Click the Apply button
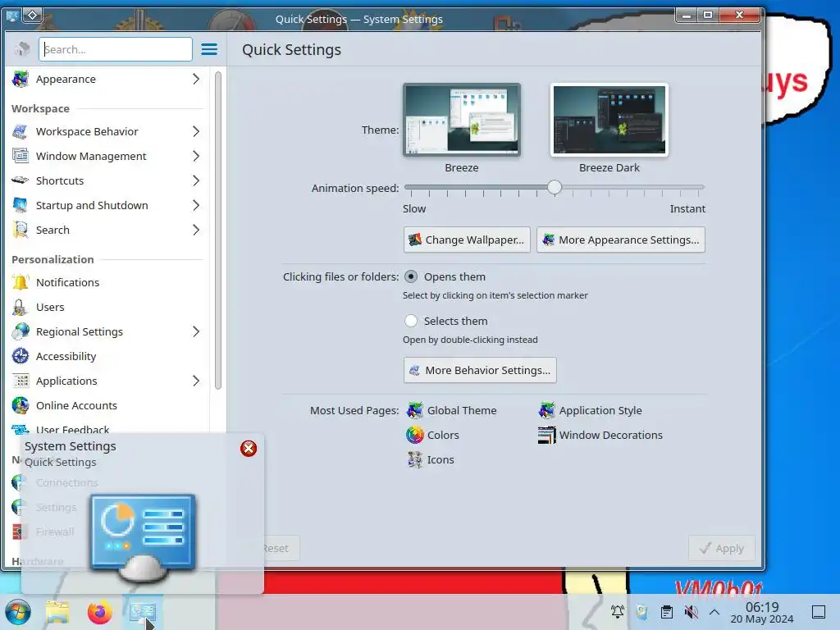840x630 pixels. pos(722,548)
